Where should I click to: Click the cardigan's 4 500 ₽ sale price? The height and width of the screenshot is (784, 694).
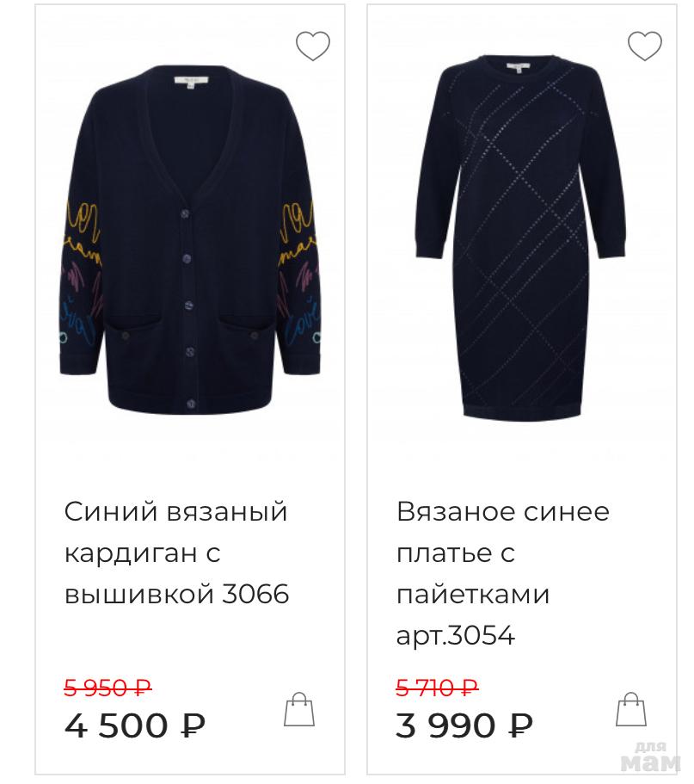pyautogui.click(x=135, y=725)
